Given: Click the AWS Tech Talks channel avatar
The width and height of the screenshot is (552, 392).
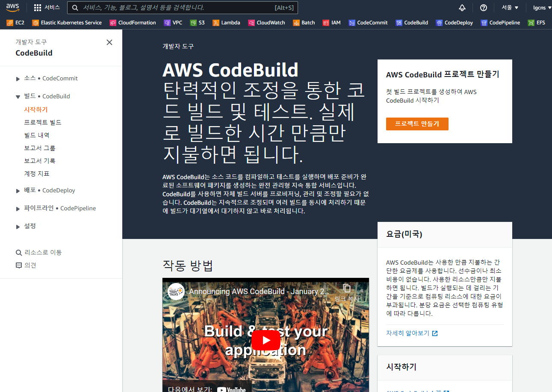Looking at the screenshot, I should pyautogui.click(x=176, y=292).
